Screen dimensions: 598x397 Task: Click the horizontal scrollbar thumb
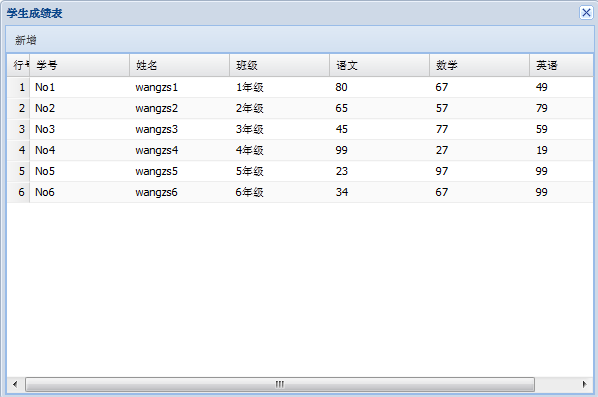(x=280, y=384)
